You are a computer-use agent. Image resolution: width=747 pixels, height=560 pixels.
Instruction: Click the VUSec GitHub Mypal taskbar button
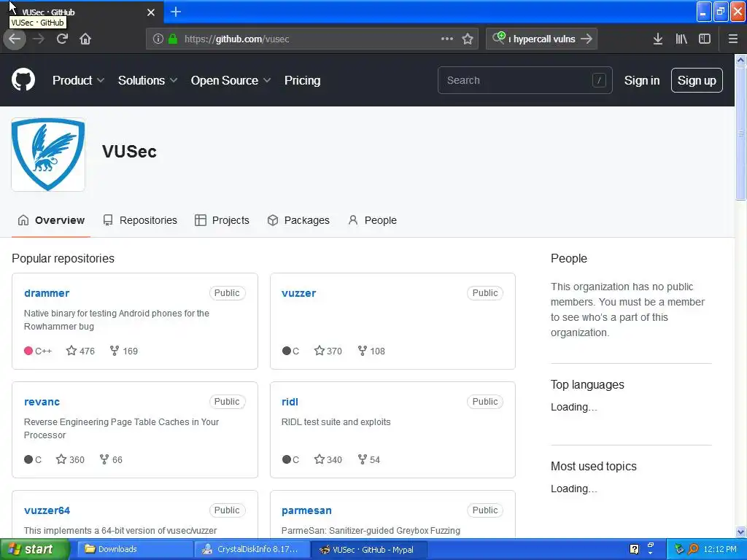pos(368,549)
